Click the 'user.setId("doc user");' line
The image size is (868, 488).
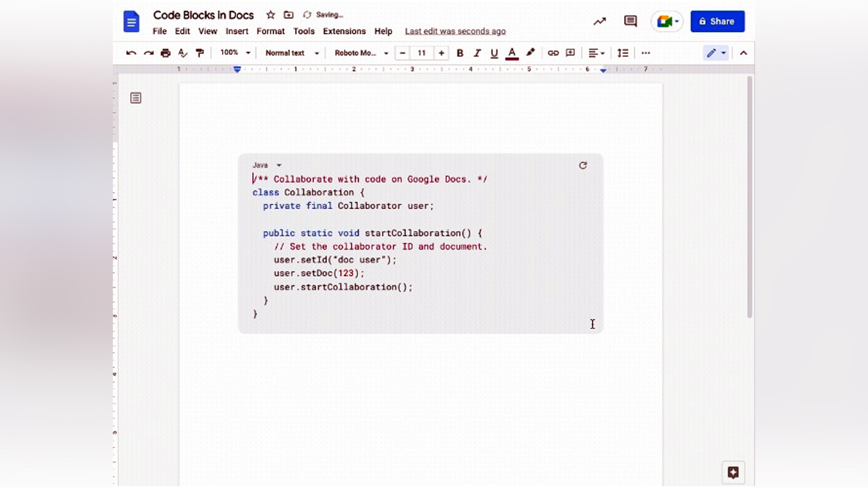(336, 260)
